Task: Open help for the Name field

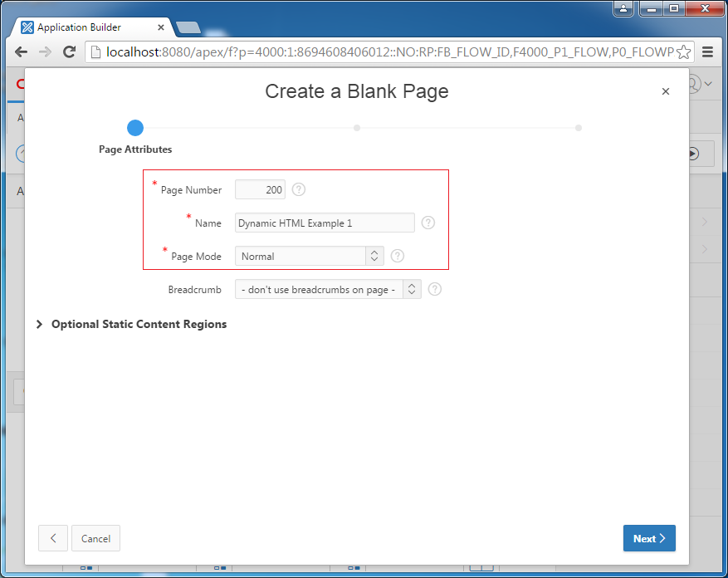Action: tap(428, 223)
